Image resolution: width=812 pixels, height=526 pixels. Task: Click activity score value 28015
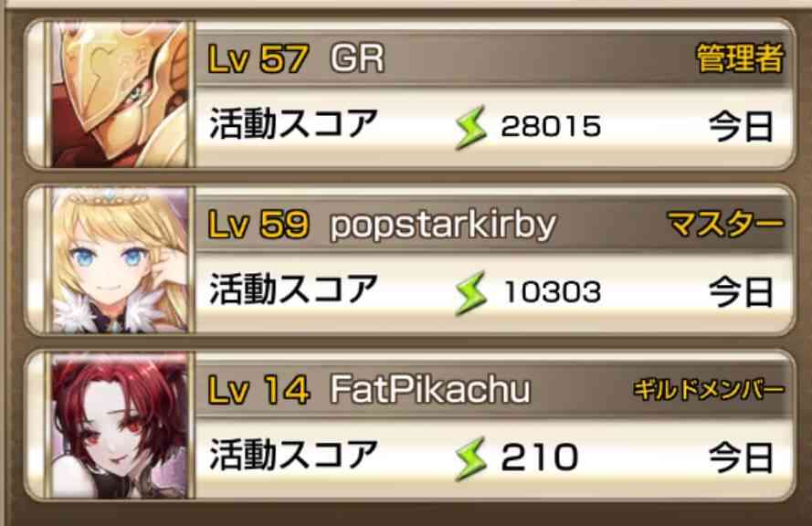coord(551,127)
